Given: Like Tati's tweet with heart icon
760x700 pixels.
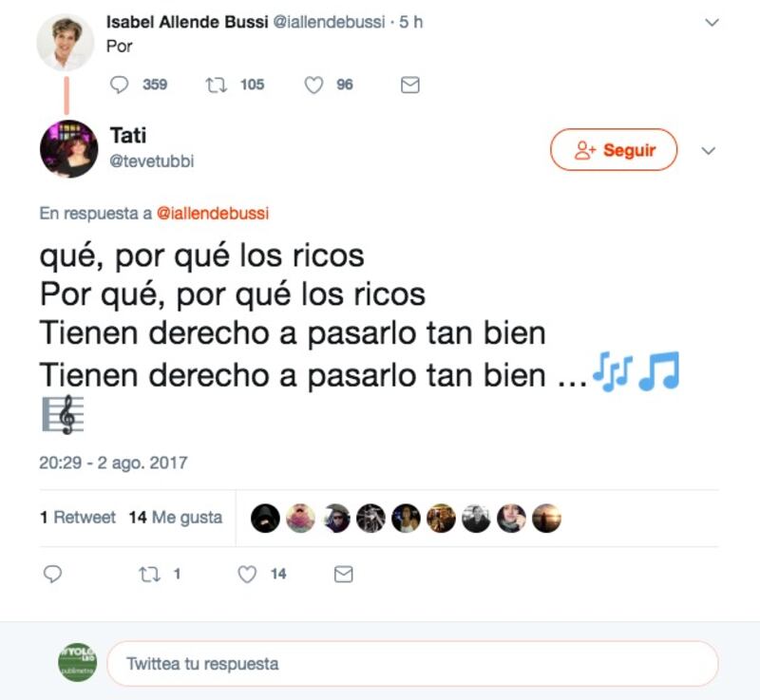Looking at the screenshot, I should coord(247,575).
